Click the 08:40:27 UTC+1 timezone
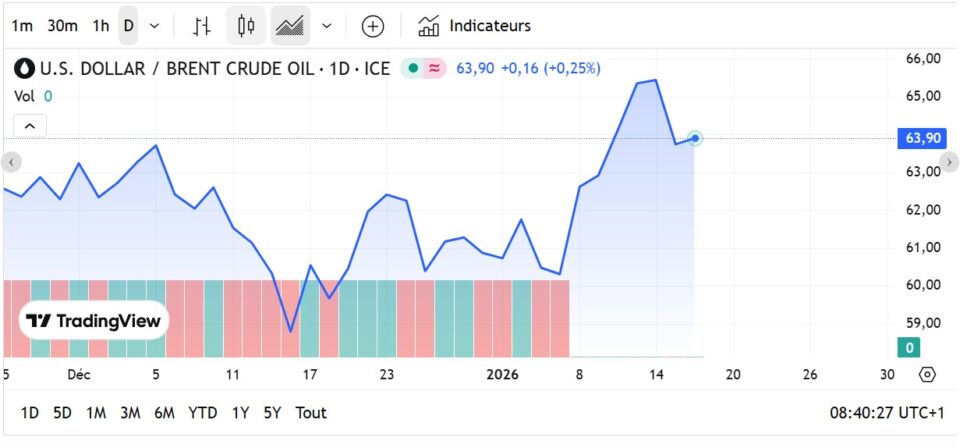 886,412
